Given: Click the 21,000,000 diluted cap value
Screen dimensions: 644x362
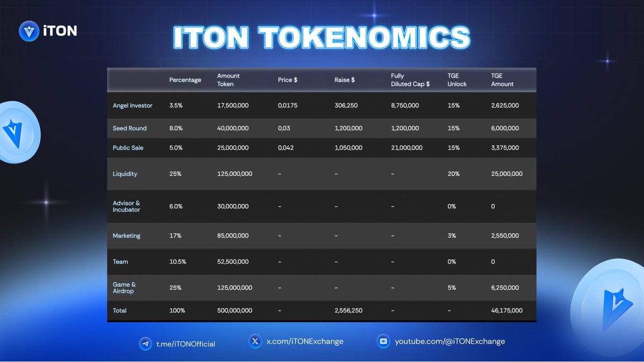Looking at the screenshot, I should click(x=407, y=147).
